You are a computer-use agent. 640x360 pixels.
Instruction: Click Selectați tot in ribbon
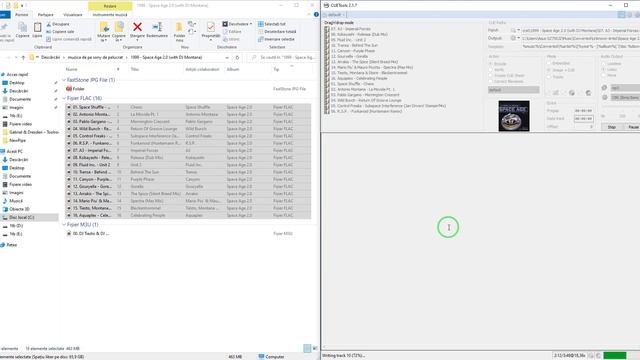click(x=271, y=24)
